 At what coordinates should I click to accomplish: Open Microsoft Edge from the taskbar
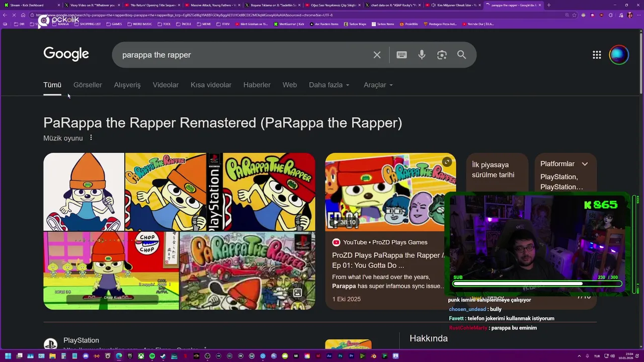(119, 356)
